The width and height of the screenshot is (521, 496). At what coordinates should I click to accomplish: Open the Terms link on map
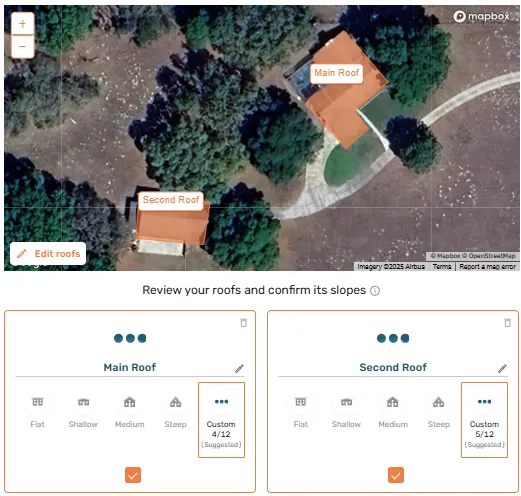(442, 266)
